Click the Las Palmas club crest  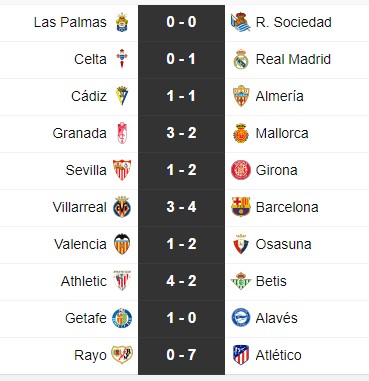click(122, 22)
